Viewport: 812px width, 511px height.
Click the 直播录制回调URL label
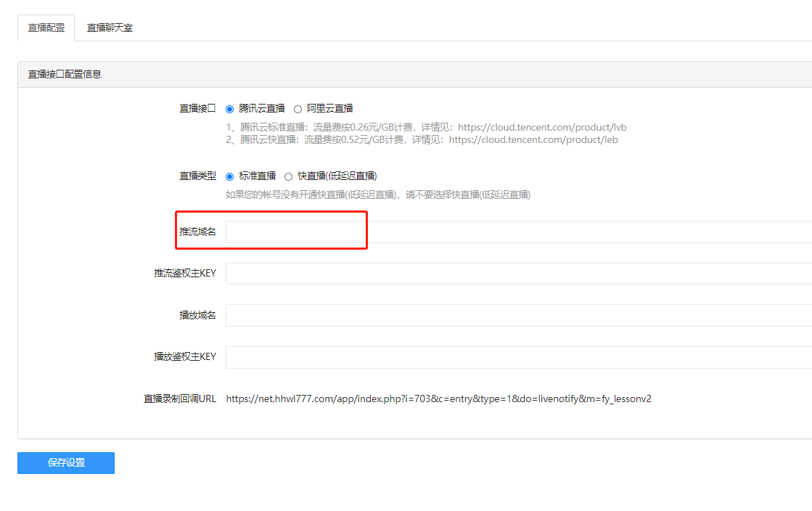(180, 399)
